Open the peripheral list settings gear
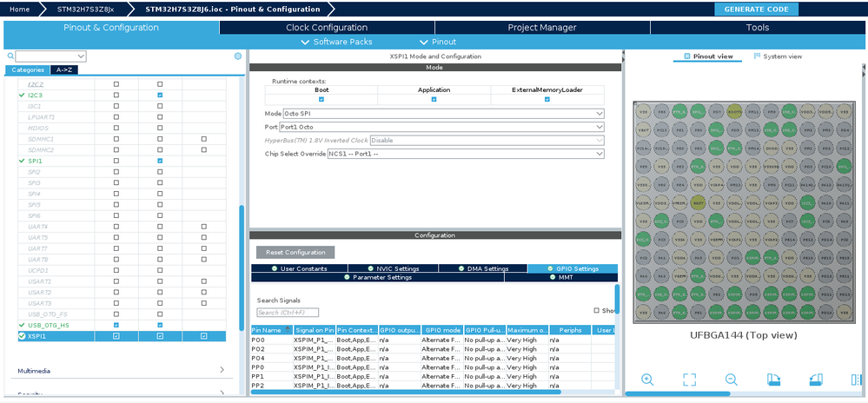The image size is (868, 403). point(238,56)
